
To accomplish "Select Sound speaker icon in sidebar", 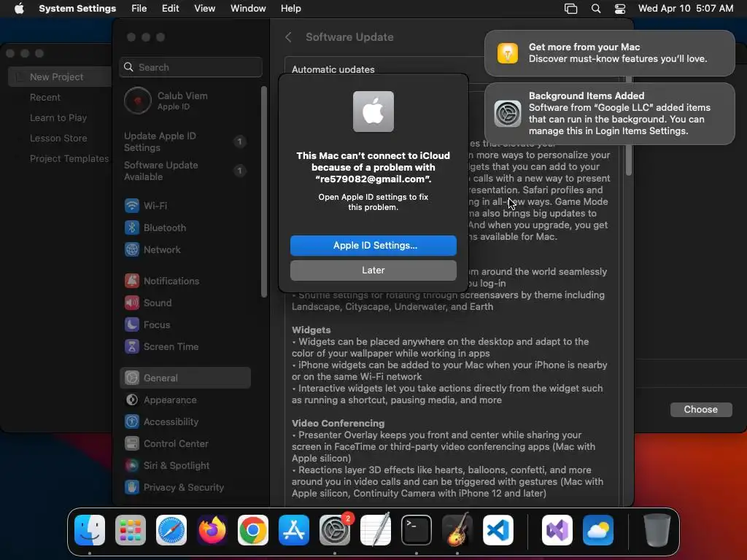I will point(132,303).
